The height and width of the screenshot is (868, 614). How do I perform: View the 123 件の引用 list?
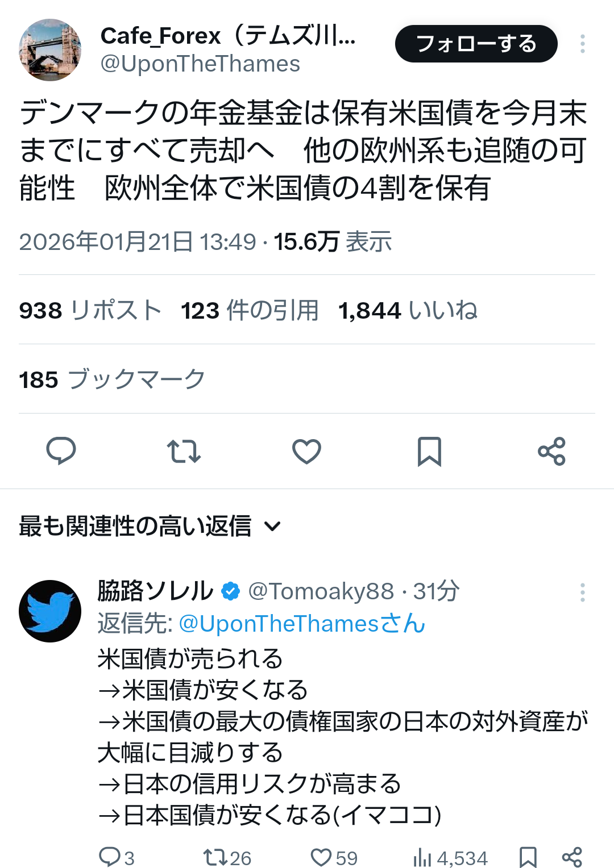[250, 310]
